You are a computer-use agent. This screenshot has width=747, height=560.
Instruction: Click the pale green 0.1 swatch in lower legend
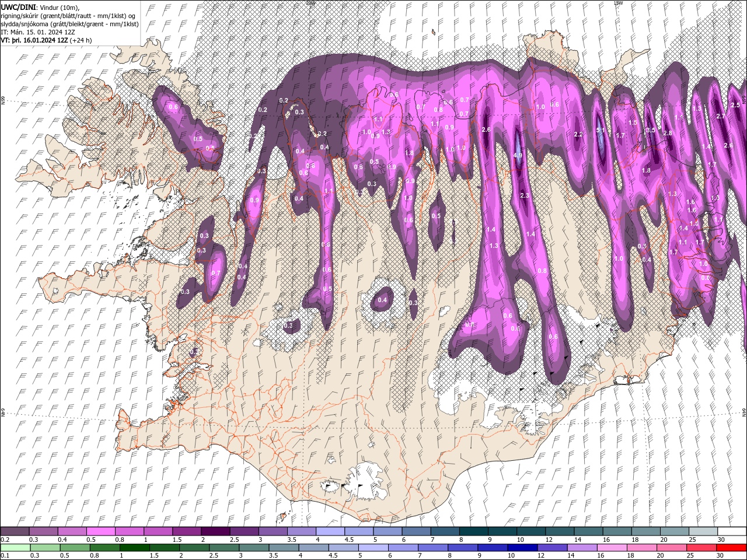pos(15,548)
